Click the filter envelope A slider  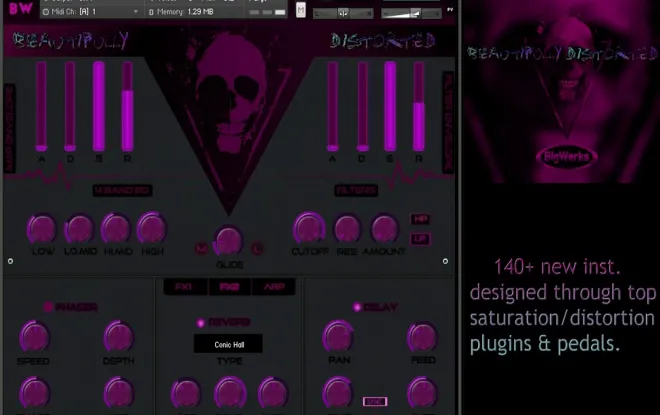333,106
